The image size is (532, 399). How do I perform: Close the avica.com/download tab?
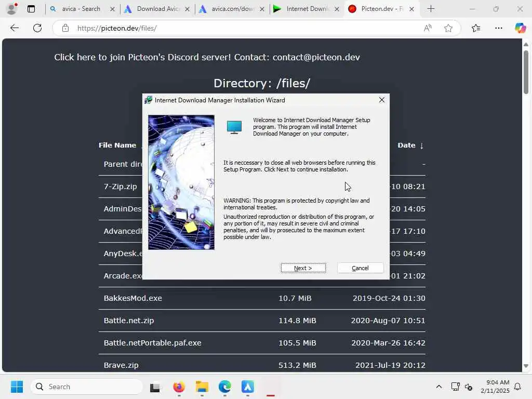point(262,9)
